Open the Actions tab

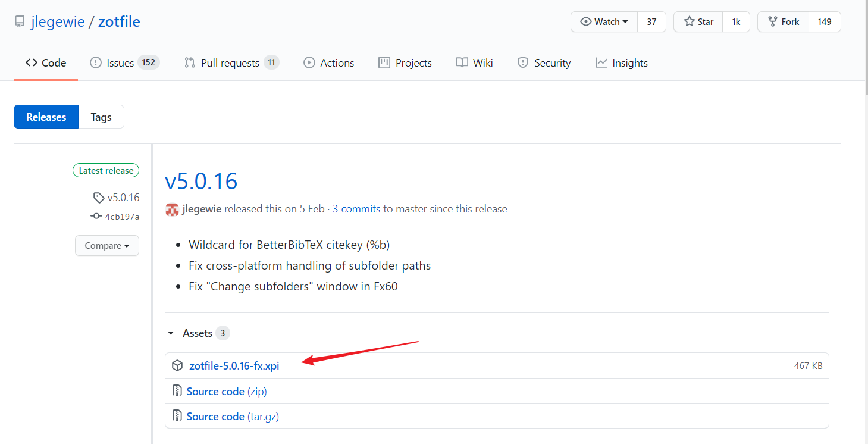tap(329, 62)
